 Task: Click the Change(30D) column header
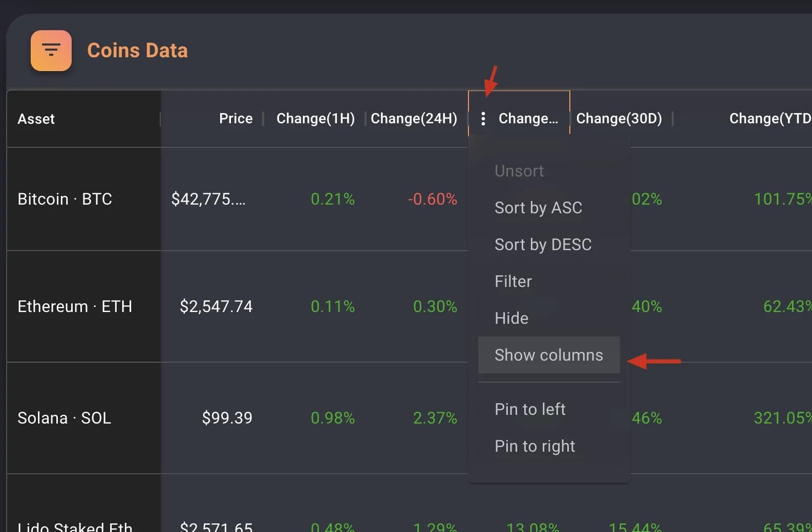618,119
